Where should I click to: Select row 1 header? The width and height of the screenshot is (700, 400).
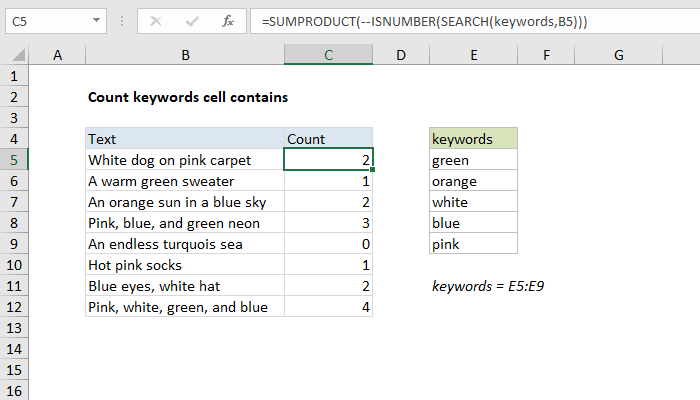click(x=14, y=76)
